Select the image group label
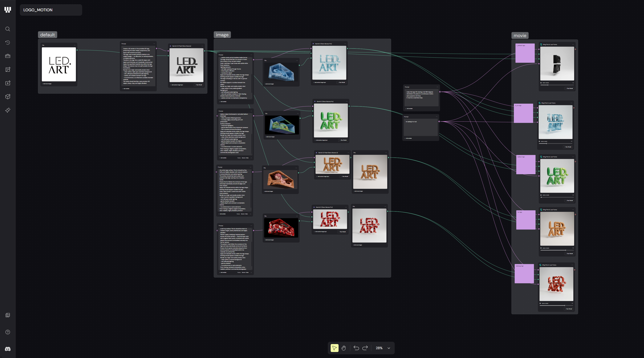Screen dimensions: 644x358 pyautogui.click(x=222, y=35)
